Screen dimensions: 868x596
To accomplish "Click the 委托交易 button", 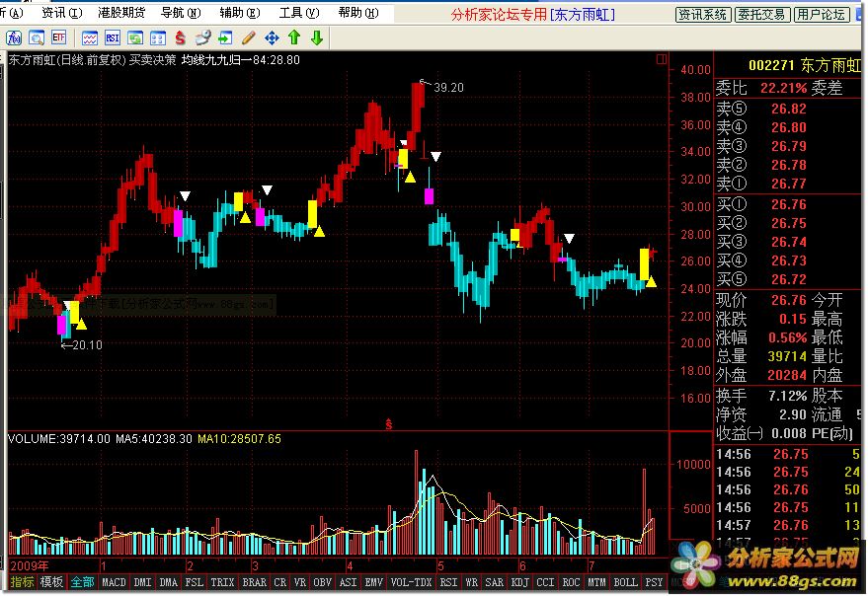I will click(x=761, y=15).
